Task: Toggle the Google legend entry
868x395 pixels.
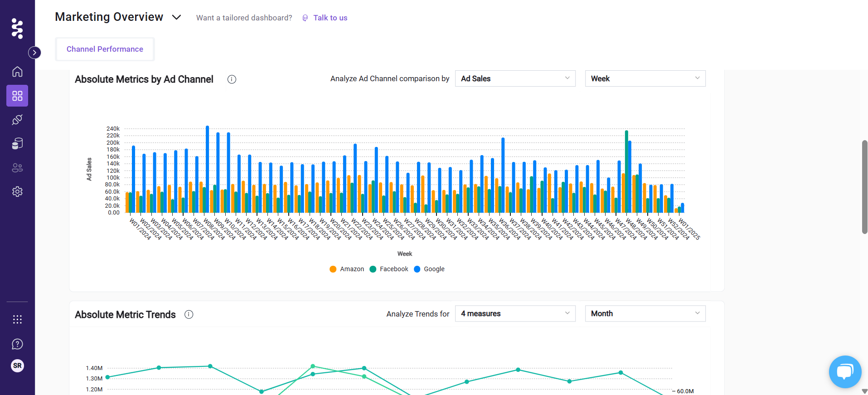Action: pos(429,269)
